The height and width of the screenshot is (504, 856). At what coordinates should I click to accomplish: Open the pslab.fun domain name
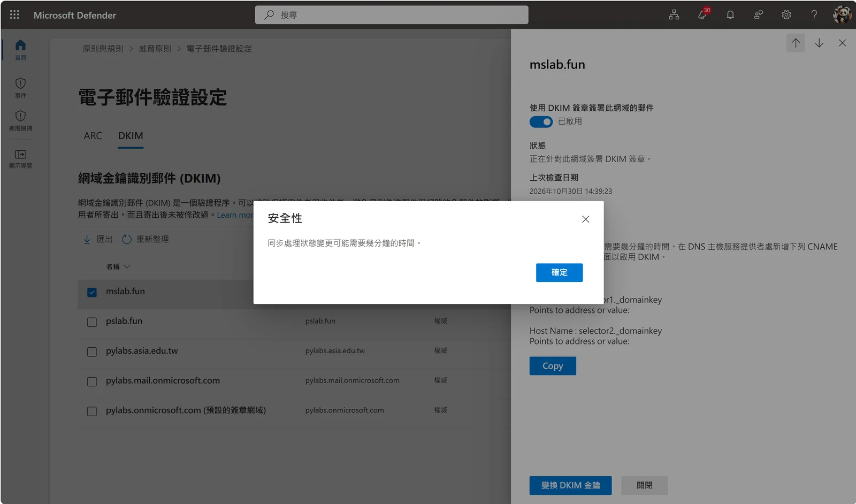(x=124, y=321)
